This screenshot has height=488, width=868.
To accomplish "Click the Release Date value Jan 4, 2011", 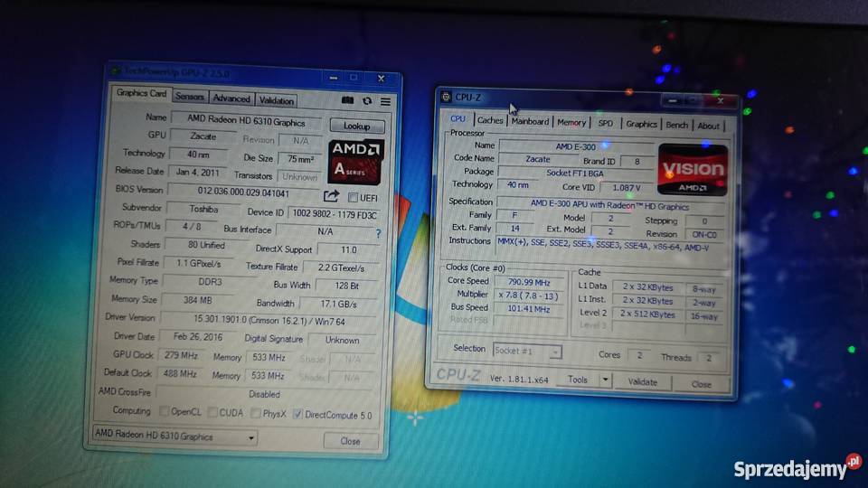I will click(x=198, y=172).
